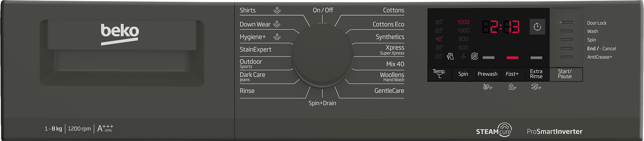Tap the child lock icon below Fast+

(x=512, y=87)
